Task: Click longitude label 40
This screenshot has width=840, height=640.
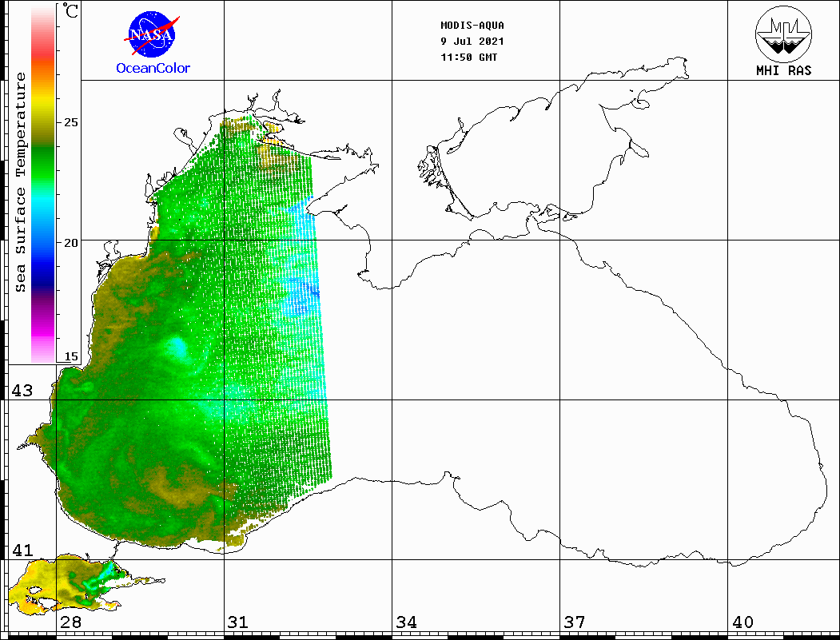Action: [742, 622]
